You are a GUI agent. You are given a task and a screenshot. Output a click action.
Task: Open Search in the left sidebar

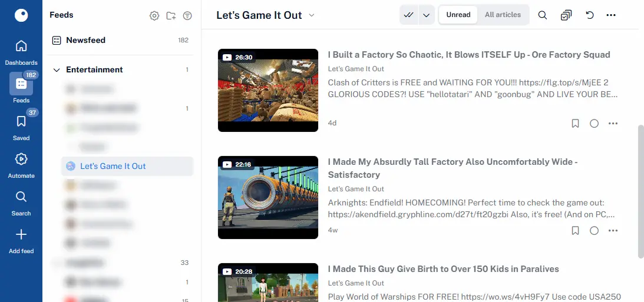(x=21, y=203)
